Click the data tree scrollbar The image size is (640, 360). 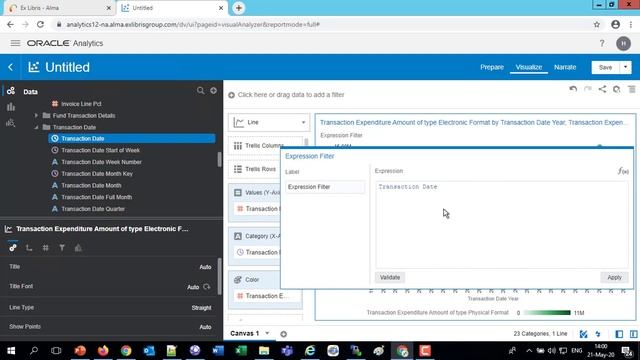pyautogui.click(x=219, y=159)
